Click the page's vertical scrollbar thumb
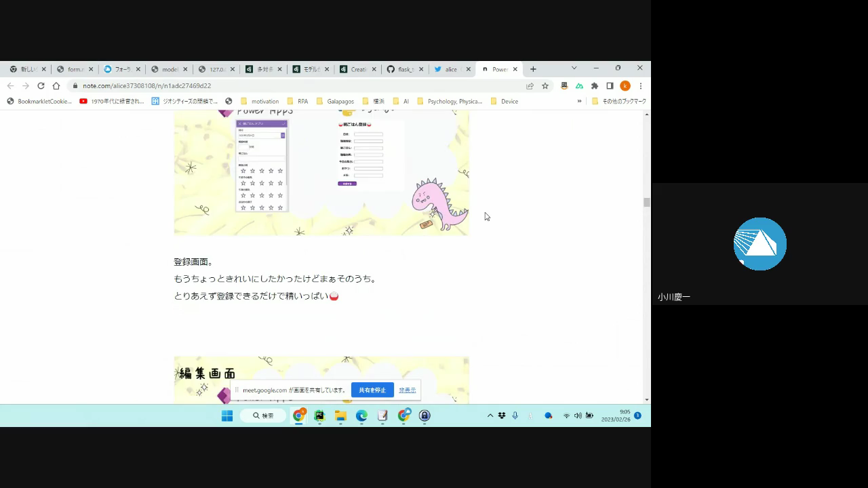This screenshot has height=488, width=868. pos(647,202)
